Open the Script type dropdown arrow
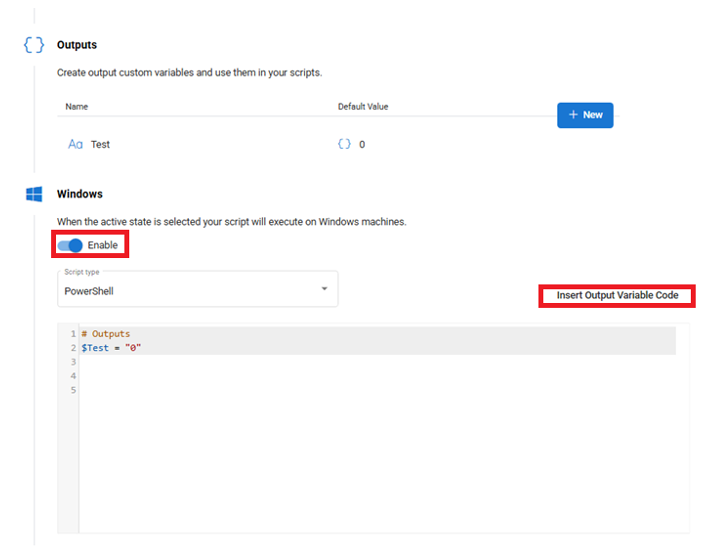722x548 pixels. (324, 289)
